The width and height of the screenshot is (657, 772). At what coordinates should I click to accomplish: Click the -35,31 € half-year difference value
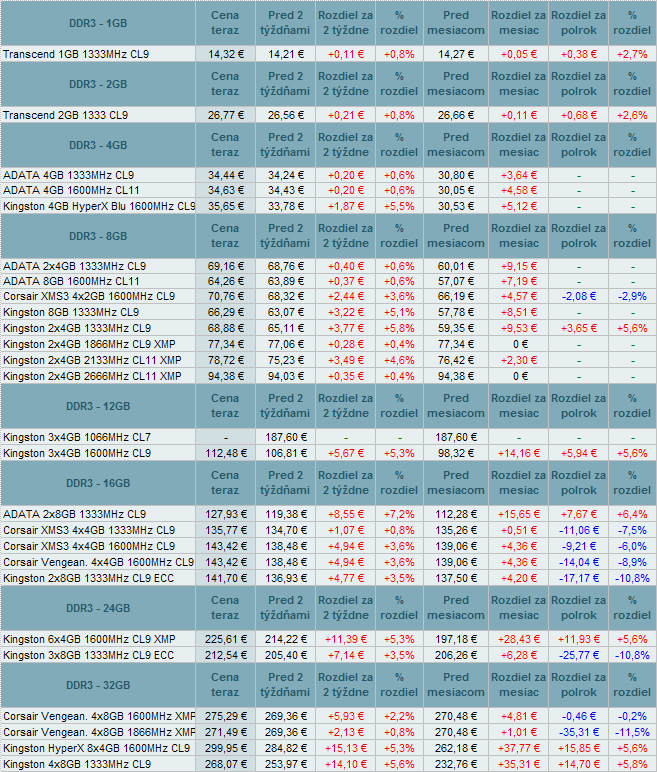click(x=579, y=732)
